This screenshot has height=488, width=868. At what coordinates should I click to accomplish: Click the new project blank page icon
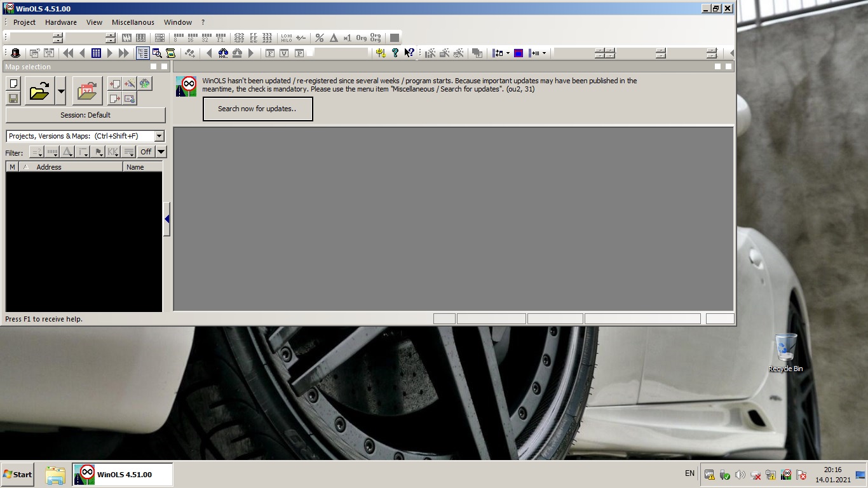(x=13, y=84)
